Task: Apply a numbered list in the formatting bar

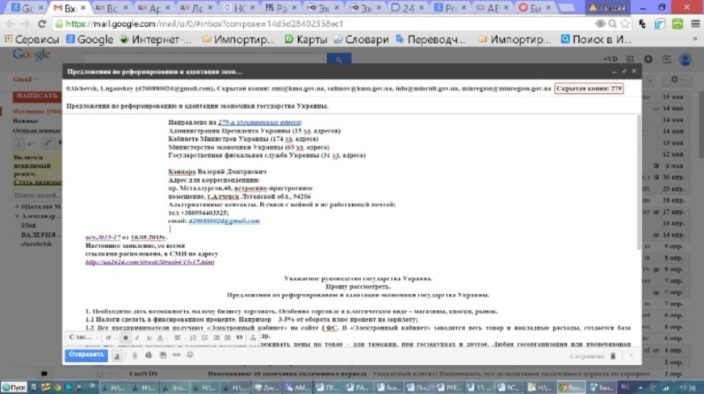Action: tap(193, 337)
